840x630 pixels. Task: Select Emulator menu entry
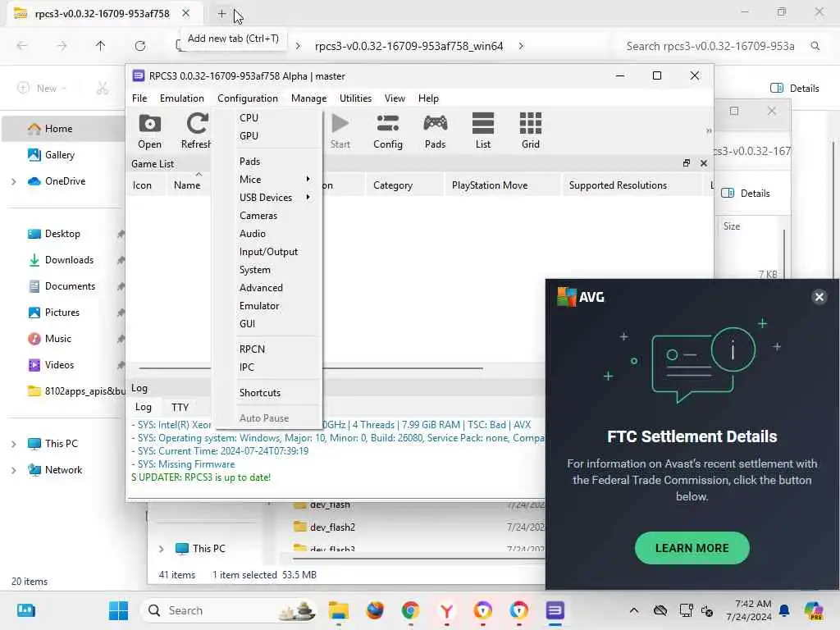coord(269,306)
